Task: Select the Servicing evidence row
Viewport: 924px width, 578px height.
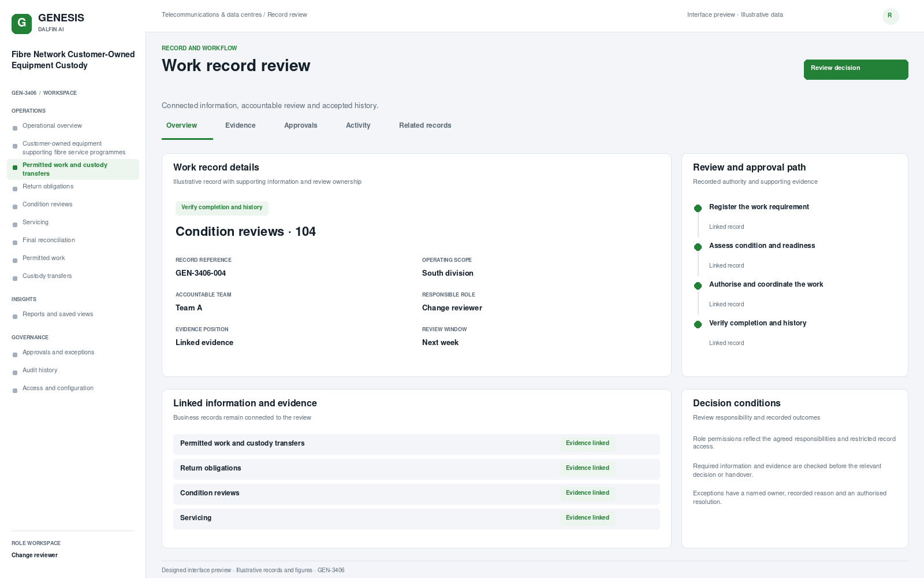Action: [x=416, y=518]
